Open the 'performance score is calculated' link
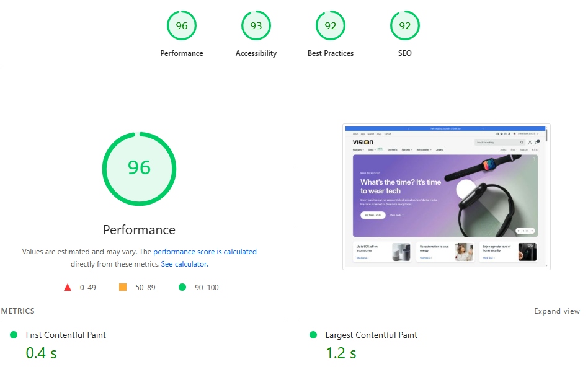 tap(205, 252)
